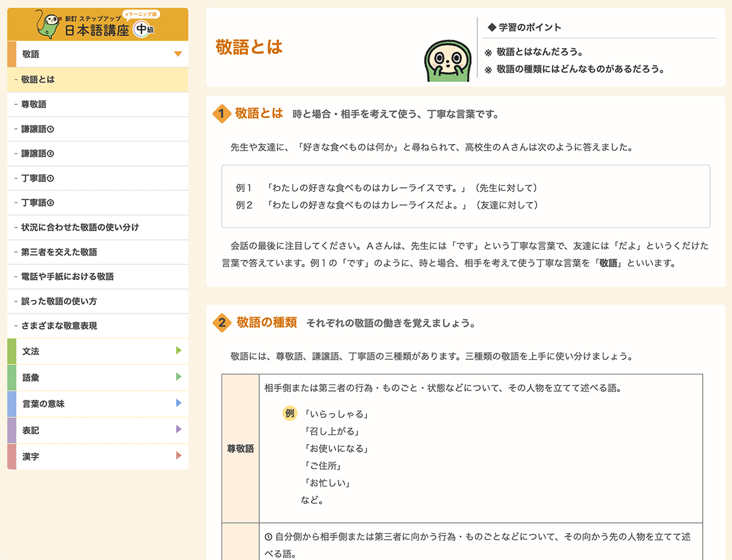Expand the 語彙 section
The height and width of the screenshot is (560, 732).
tap(178, 377)
